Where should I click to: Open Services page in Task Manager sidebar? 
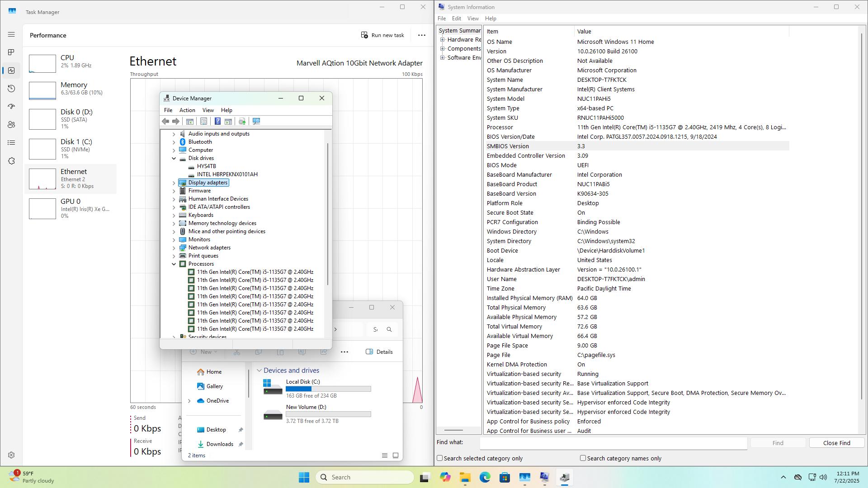point(11,161)
